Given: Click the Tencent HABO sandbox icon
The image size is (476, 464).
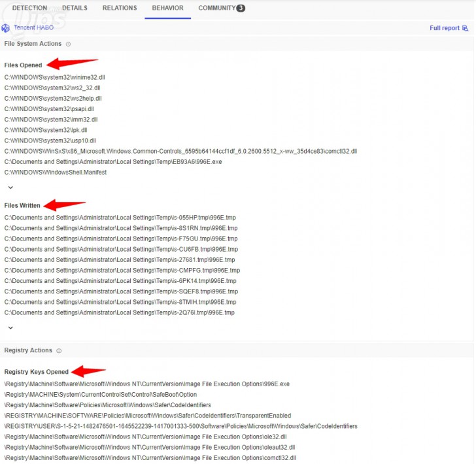Looking at the screenshot, I should click(5, 28).
